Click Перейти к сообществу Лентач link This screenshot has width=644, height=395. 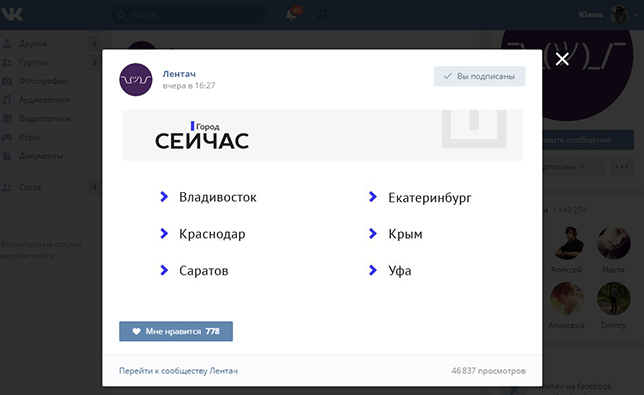[178, 371]
